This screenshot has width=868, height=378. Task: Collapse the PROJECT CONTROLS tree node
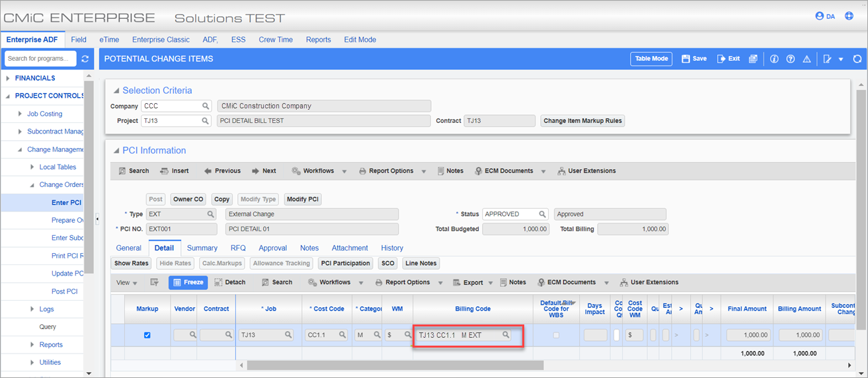(8, 96)
